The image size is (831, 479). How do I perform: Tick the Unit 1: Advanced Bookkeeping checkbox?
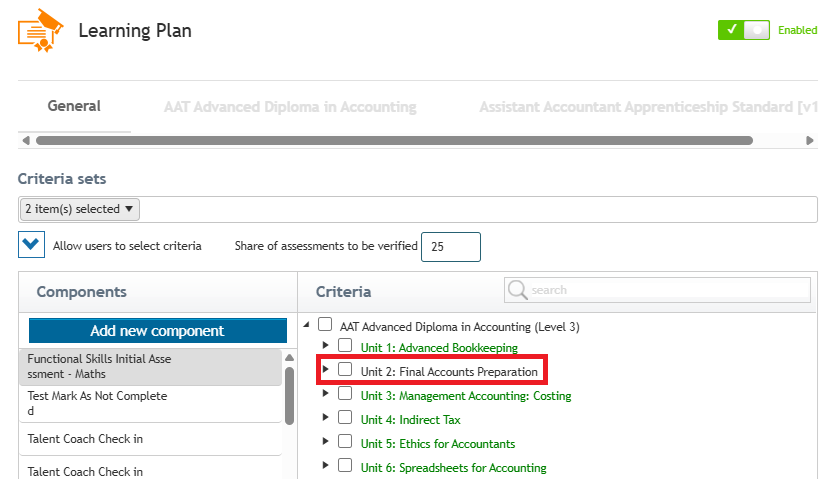click(x=345, y=345)
